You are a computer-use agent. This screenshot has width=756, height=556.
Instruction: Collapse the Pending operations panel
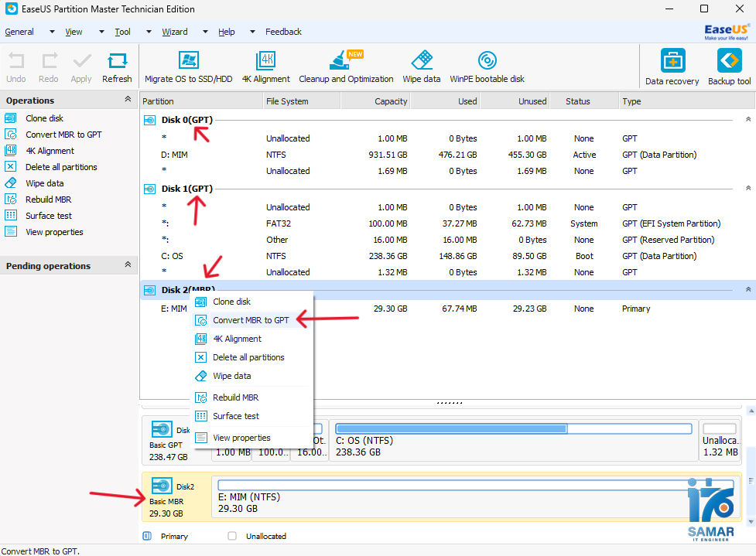point(127,264)
